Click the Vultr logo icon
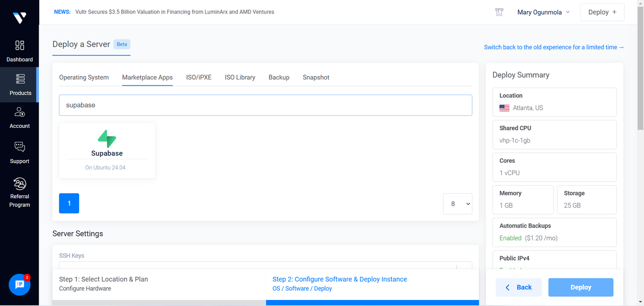The image size is (644, 306). click(x=20, y=18)
